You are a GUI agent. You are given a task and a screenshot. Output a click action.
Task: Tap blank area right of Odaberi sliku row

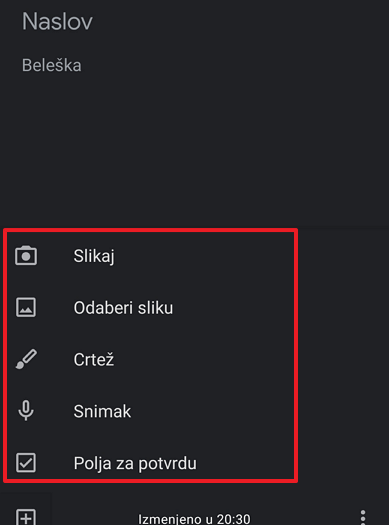click(343, 307)
